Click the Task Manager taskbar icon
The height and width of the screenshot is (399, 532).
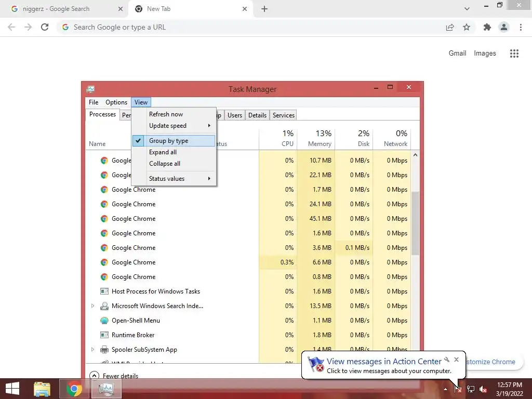click(x=107, y=389)
